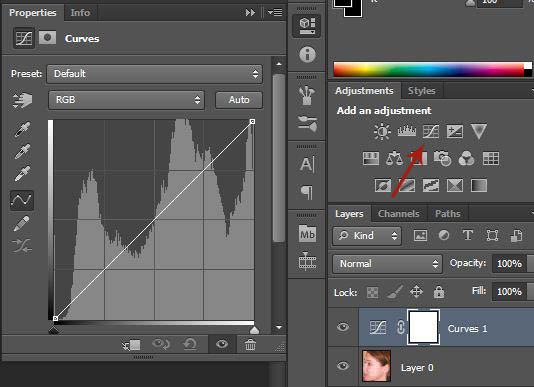Hide the Curves 1 layer

pyautogui.click(x=343, y=327)
